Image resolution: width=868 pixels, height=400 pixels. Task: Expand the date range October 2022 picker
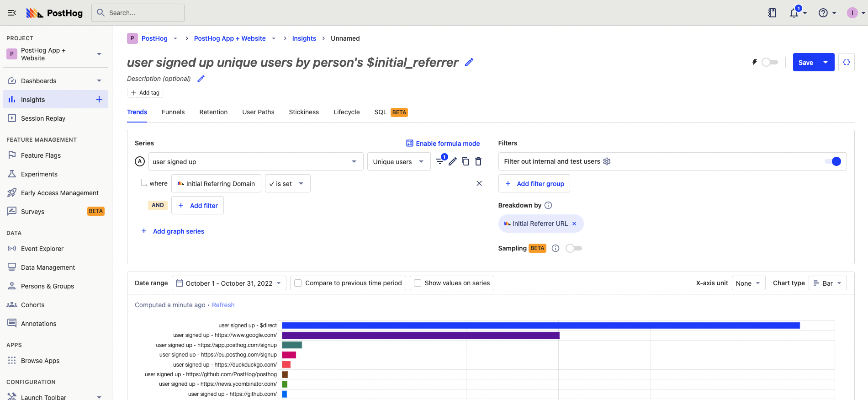click(229, 283)
